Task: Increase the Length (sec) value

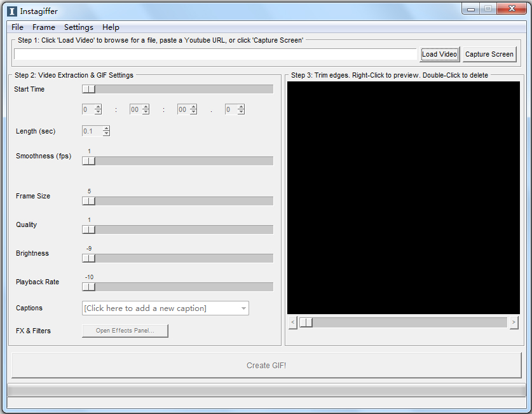Action: (x=107, y=128)
